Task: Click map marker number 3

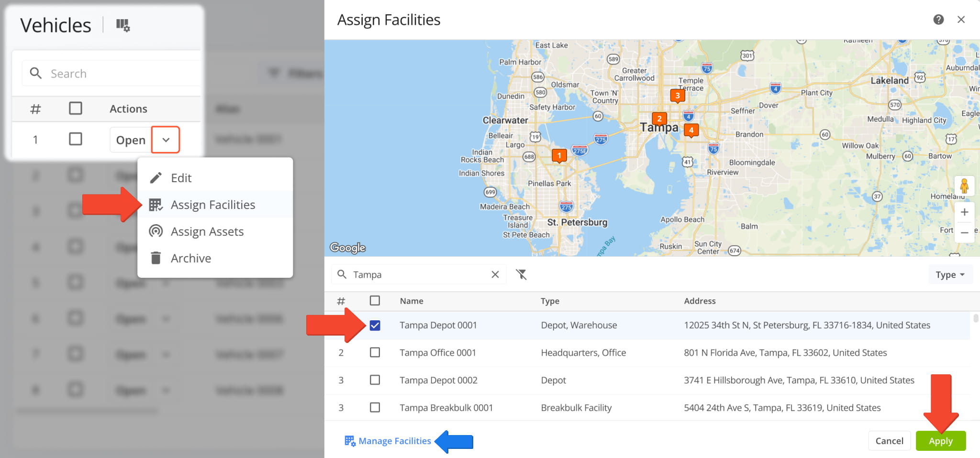Action: 678,96
